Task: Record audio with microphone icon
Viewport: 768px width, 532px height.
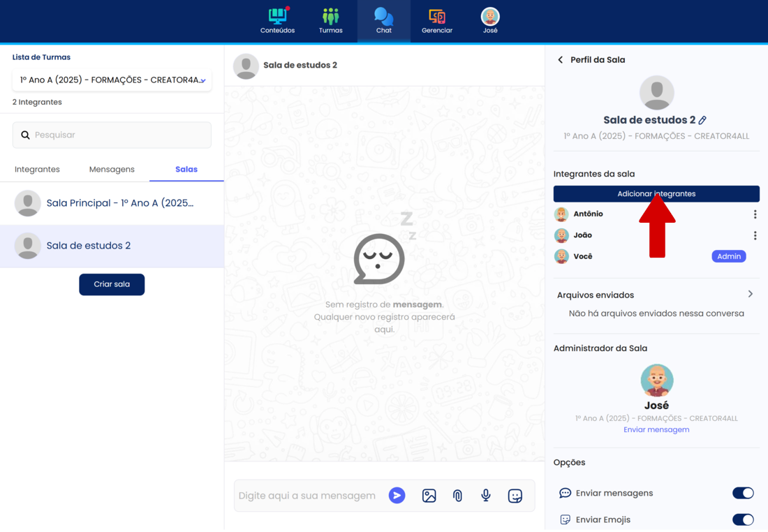Action: (x=486, y=496)
